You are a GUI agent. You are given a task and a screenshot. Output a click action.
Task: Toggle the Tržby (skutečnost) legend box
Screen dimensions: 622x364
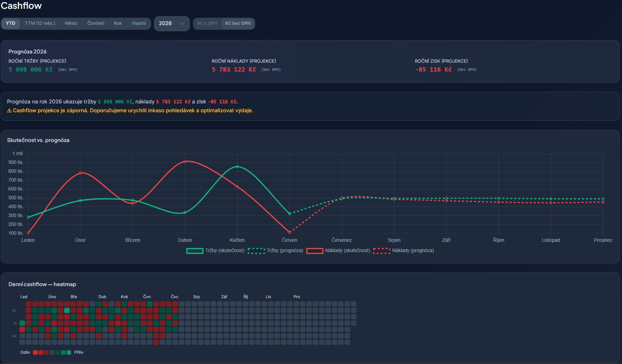coord(195,251)
